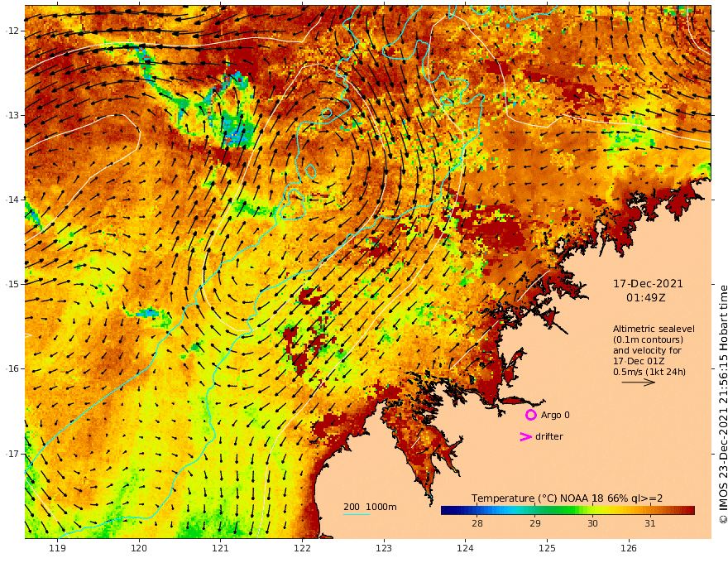728x563 pixels.
Task: Click the latitude axis label '-13'
Action: point(12,115)
